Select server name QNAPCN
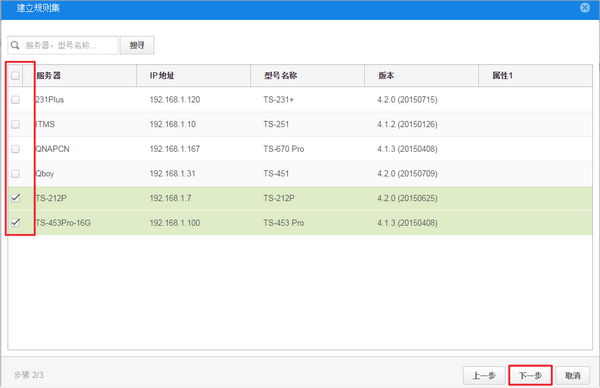 [x=52, y=149]
